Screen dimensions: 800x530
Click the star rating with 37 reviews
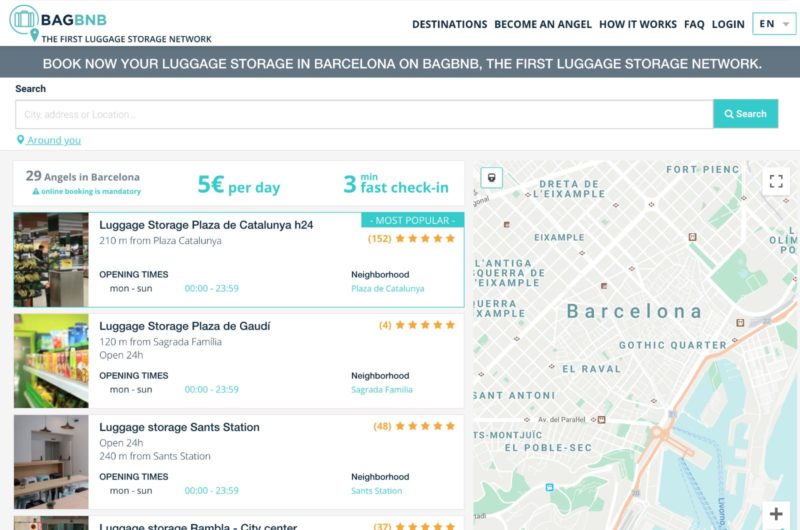414,526
